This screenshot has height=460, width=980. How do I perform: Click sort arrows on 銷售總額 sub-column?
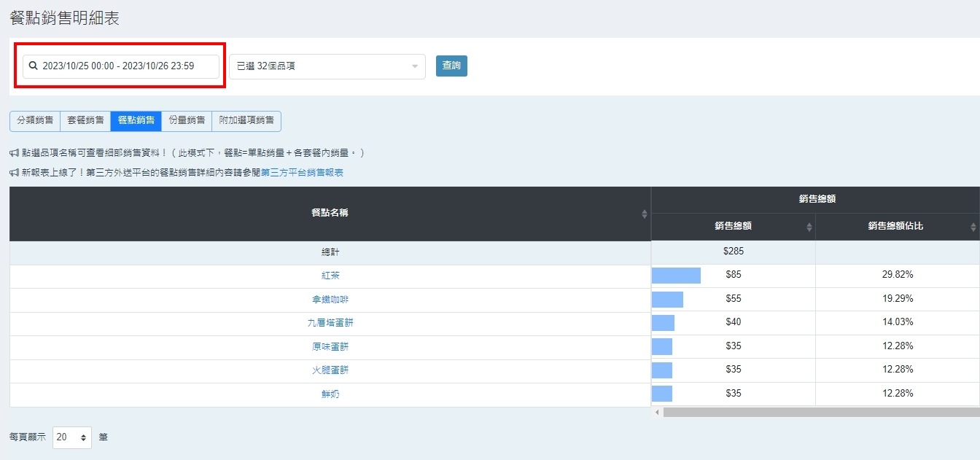pos(809,227)
